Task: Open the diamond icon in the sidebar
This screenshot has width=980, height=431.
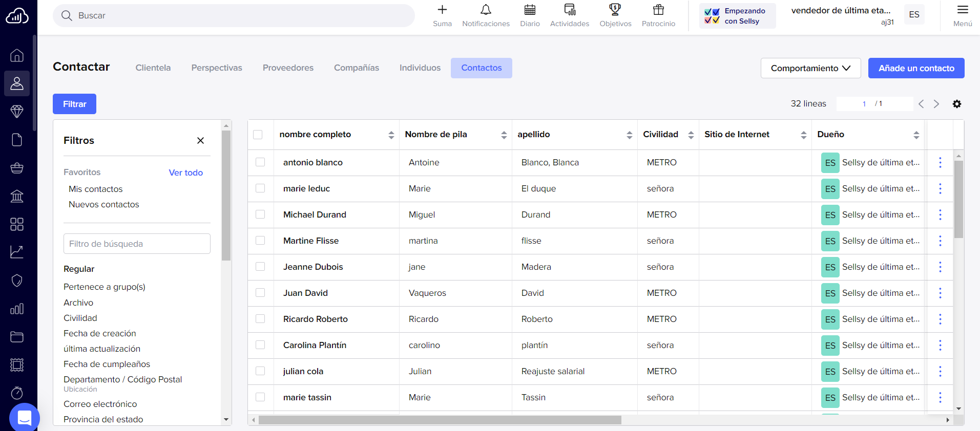Action: click(17, 112)
